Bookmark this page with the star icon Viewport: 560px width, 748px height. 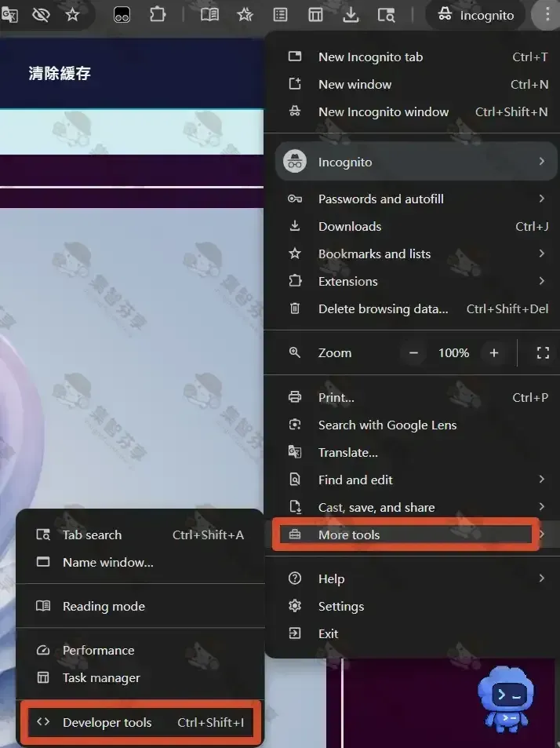[72, 15]
